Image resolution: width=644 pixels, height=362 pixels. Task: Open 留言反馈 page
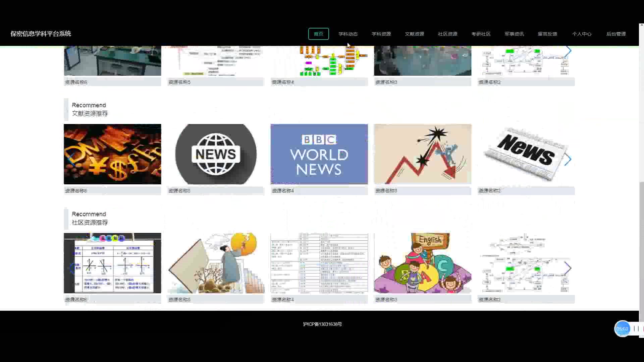547,34
